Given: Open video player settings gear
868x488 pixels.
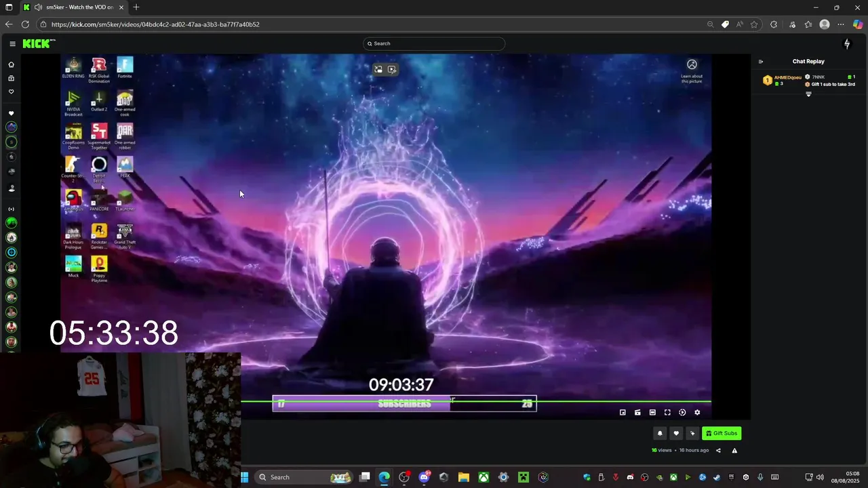Looking at the screenshot, I should pyautogui.click(x=697, y=412).
